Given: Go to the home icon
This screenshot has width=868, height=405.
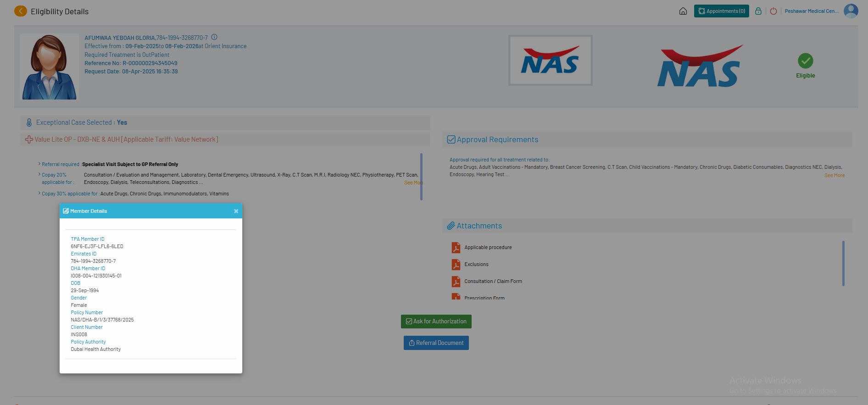Looking at the screenshot, I should pos(683,11).
